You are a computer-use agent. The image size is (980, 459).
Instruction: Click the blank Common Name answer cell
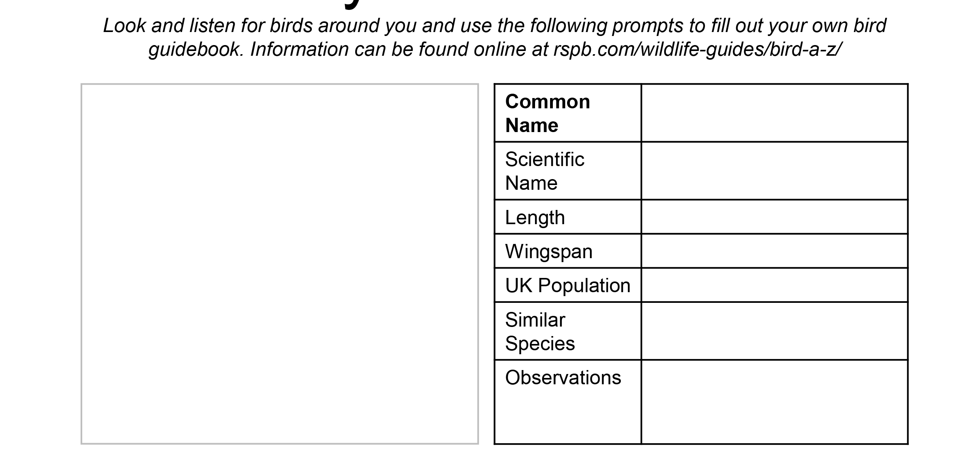click(x=775, y=113)
